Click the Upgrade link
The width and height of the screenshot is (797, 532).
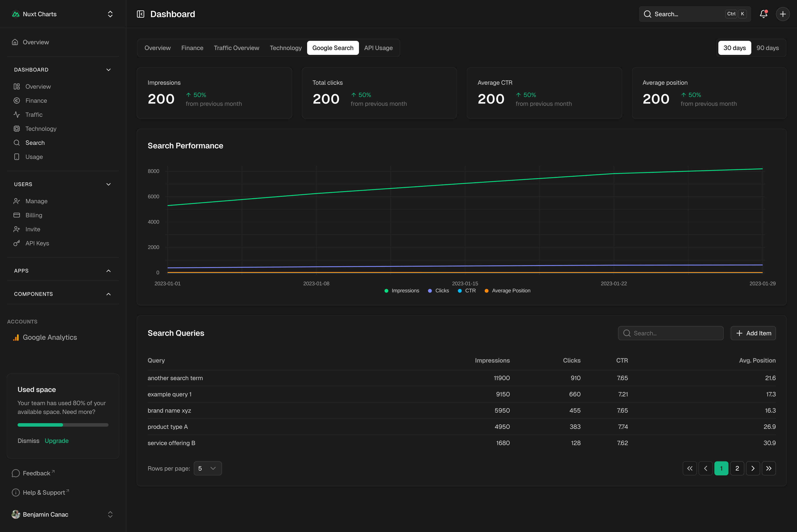coord(56,441)
